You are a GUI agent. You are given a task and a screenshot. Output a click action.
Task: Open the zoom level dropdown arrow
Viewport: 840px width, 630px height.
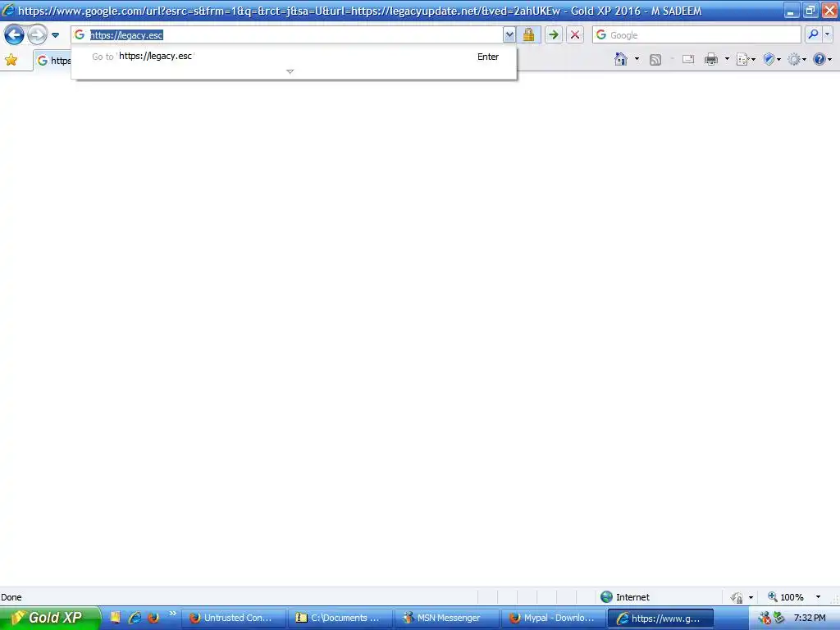click(818, 597)
